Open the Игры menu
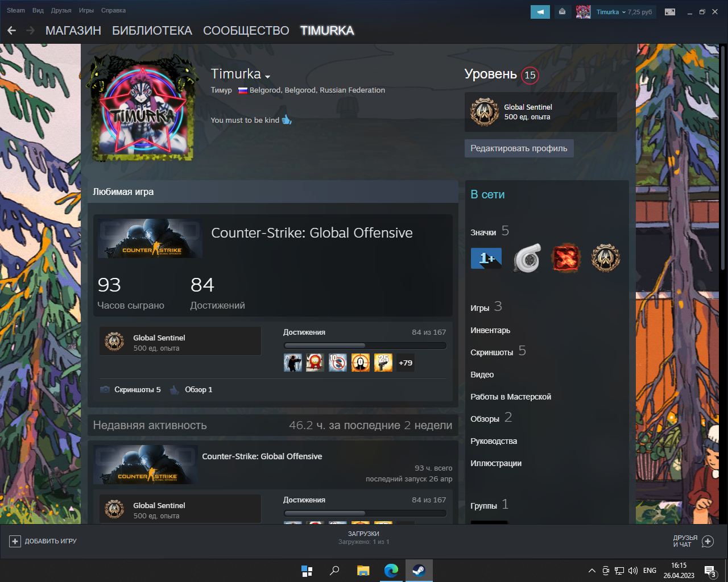This screenshot has width=728, height=582. pyautogui.click(x=86, y=10)
